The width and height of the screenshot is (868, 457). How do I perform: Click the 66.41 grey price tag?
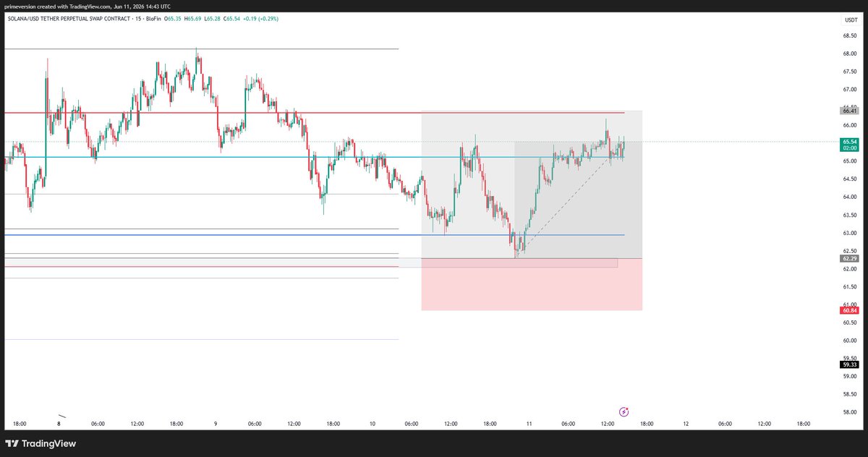pyautogui.click(x=849, y=111)
